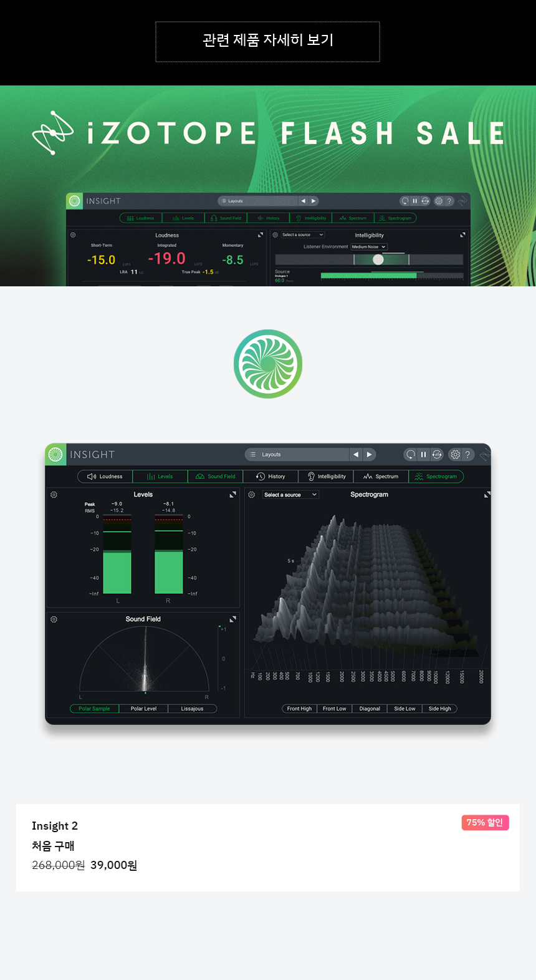Click pause icon in banner Insight window
This screenshot has width=536, height=980.
(x=415, y=201)
